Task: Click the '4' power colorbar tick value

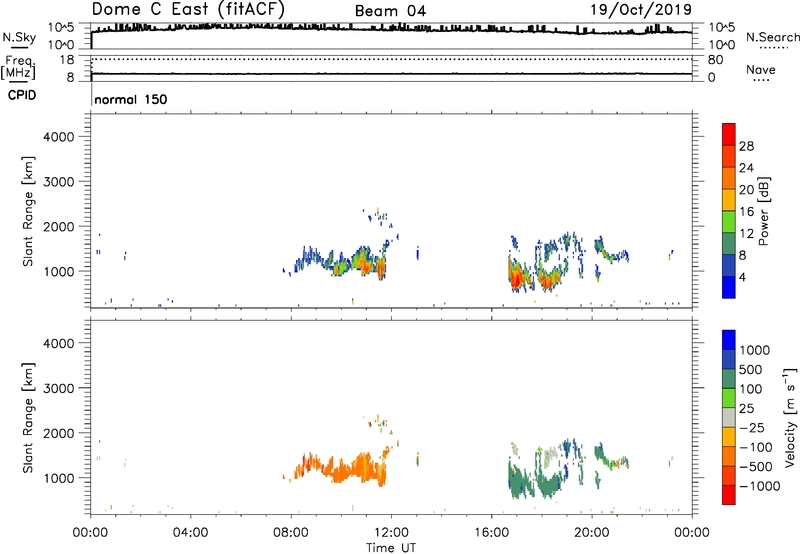Action: click(x=742, y=278)
